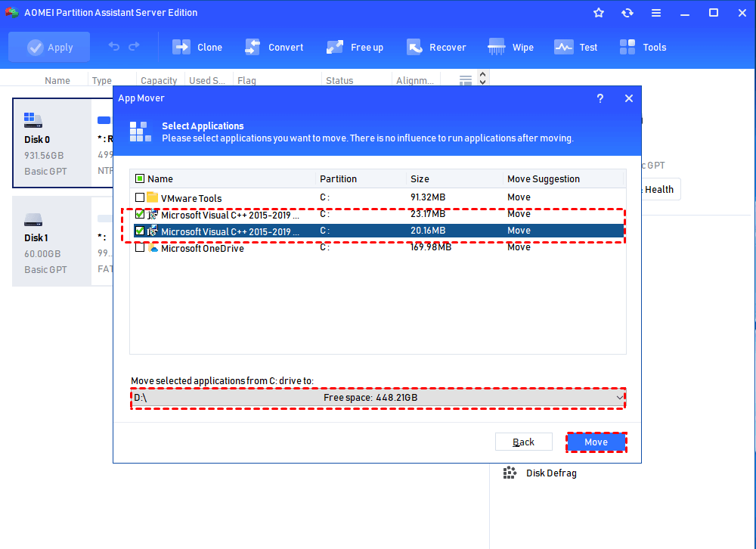
Task: Click the AOMEI app logo in title bar
Action: click(x=11, y=13)
